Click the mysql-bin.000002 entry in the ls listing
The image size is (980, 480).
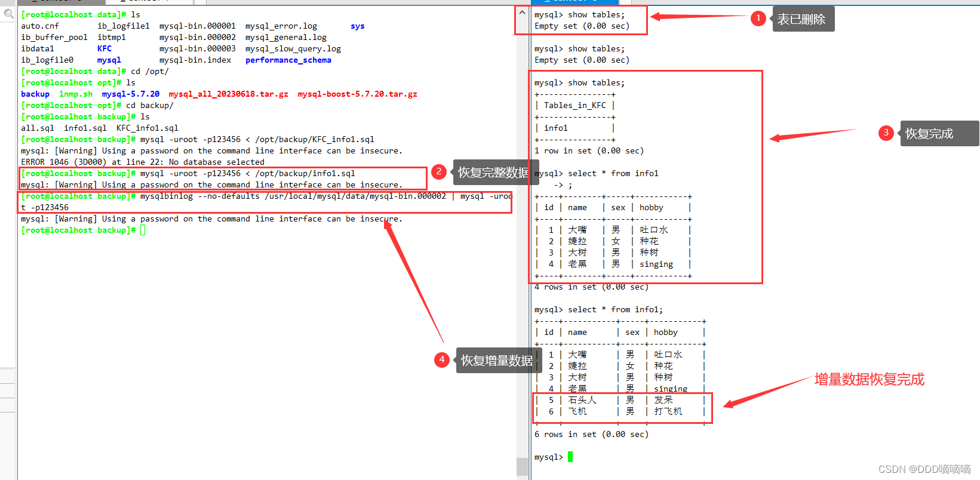(x=198, y=37)
